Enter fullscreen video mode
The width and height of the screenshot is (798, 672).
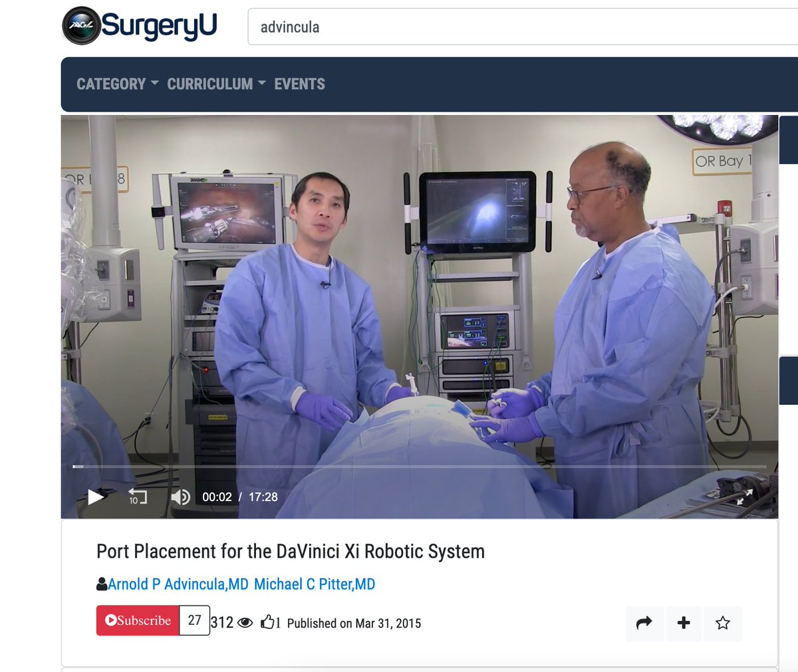744,497
